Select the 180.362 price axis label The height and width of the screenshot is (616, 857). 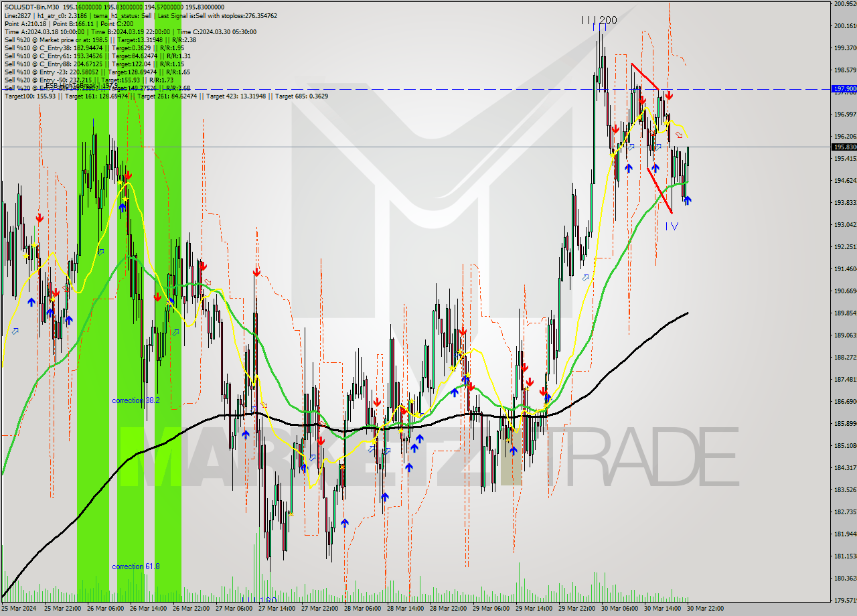(845, 578)
